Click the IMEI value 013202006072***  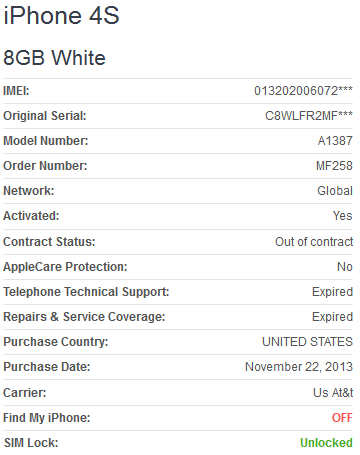(x=303, y=91)
